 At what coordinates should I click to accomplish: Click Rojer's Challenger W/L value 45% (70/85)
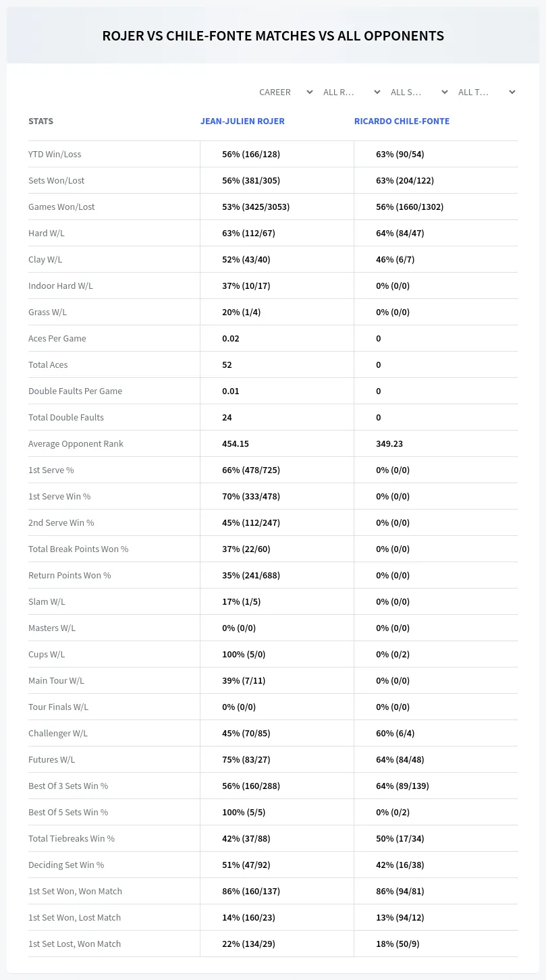click(246, 733)
